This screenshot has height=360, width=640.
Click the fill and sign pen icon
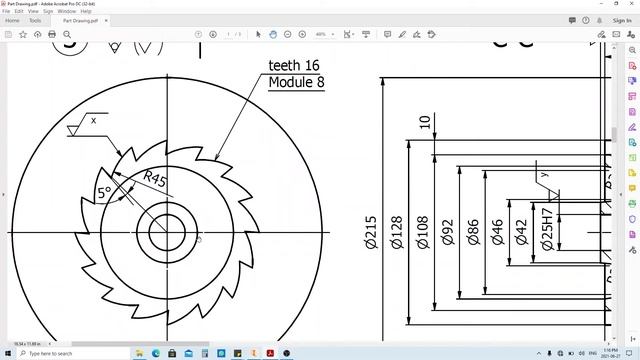(601, 35)
